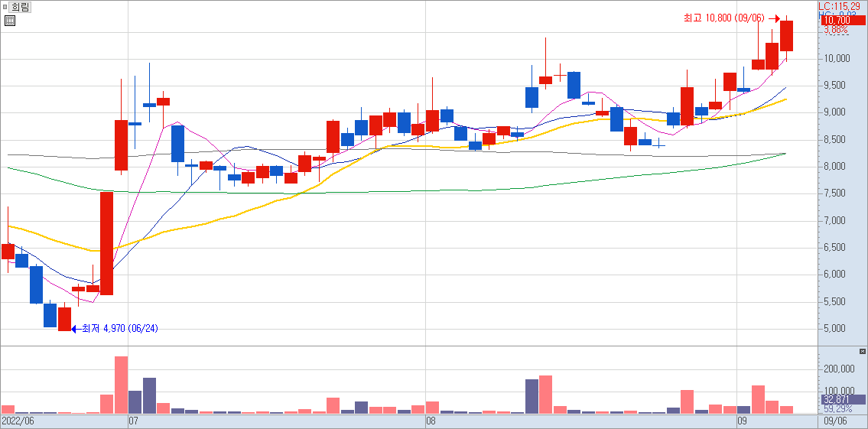The height and width of the screenshot is (429, 868).
Task: Click the 07 month label on time axis
Action: 133,421
